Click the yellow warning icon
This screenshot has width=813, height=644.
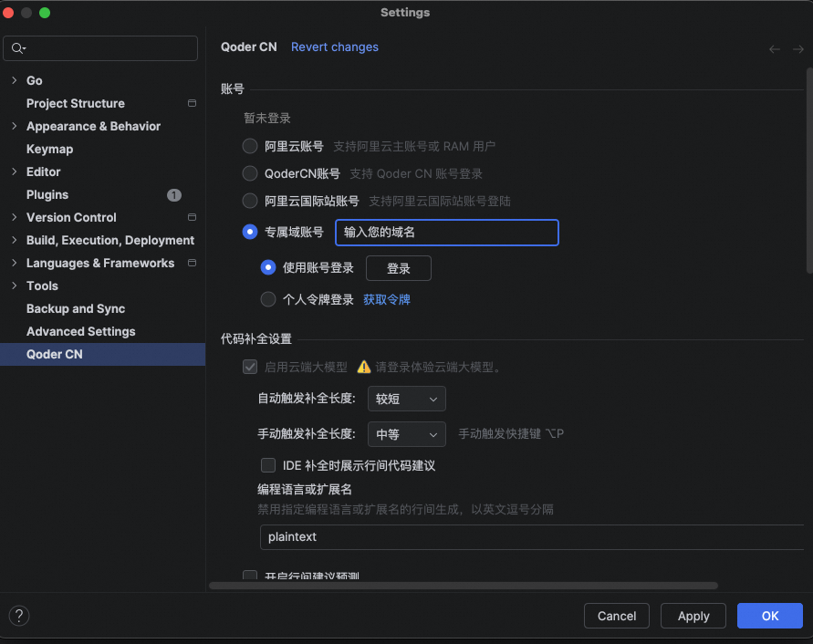click(x=364, y=367)
